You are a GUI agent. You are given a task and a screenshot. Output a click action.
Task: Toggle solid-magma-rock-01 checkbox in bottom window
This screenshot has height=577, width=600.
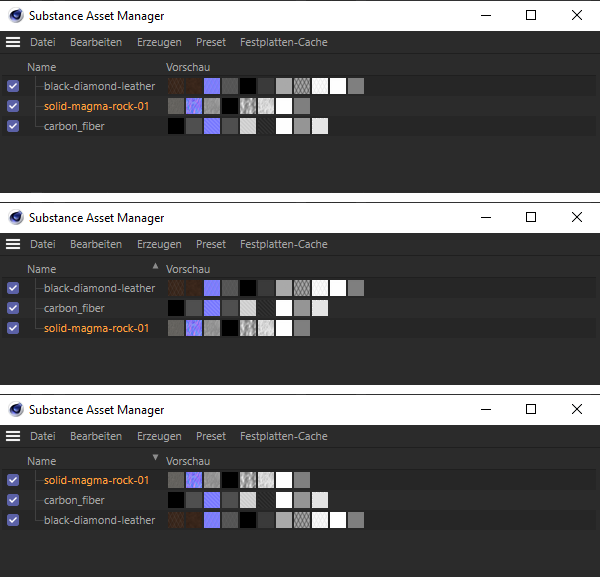tap(13, 480)
